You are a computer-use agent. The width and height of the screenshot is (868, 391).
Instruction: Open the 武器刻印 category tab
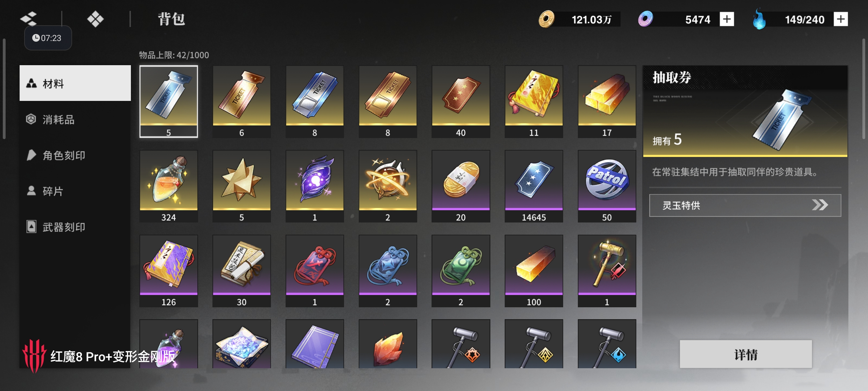pos(75,227)
